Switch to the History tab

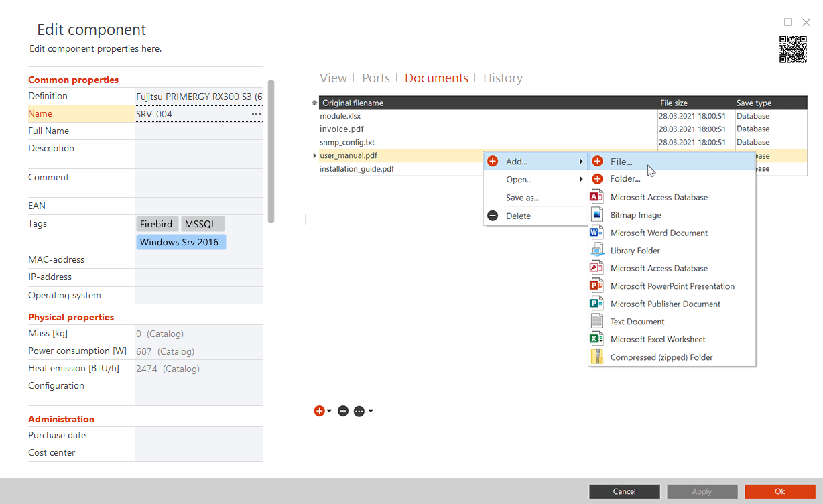click(x=503, y=78)
